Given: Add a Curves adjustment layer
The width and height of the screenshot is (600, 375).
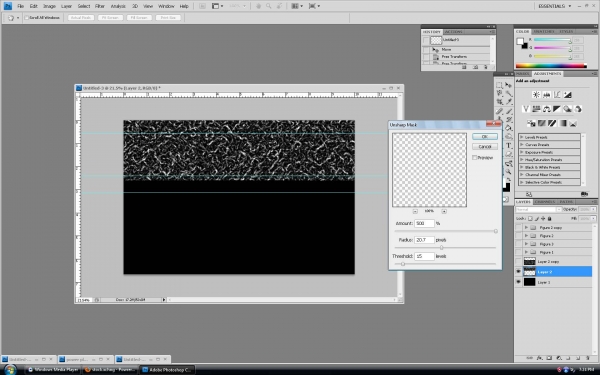Looking at the screenshot, I should coord(557,95).
